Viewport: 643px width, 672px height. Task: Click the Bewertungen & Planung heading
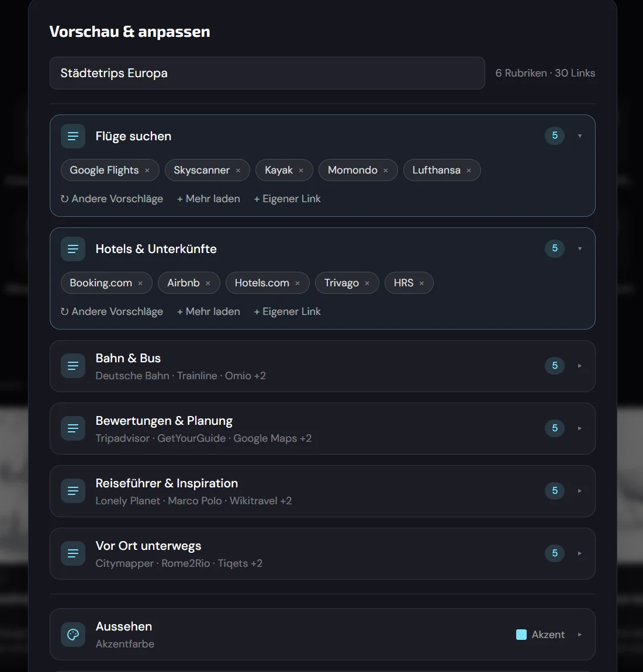pyautogui.click(x=164, y=421)
